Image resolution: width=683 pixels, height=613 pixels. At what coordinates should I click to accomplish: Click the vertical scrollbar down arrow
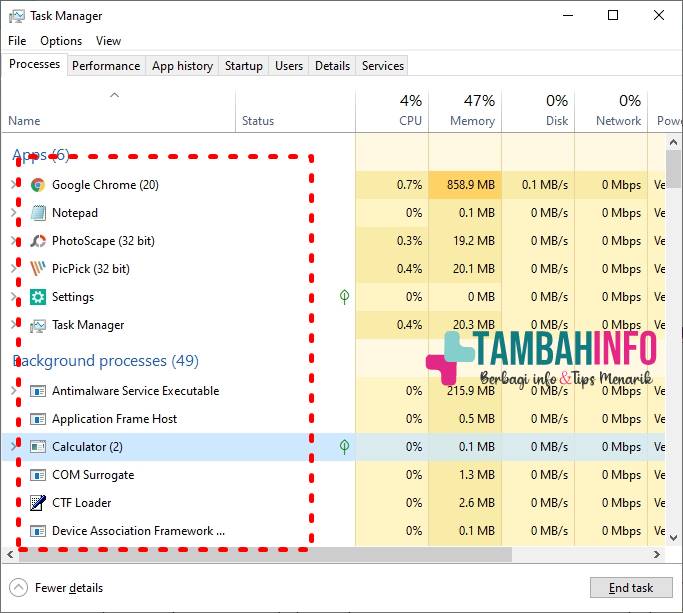[x=673, y=538]
